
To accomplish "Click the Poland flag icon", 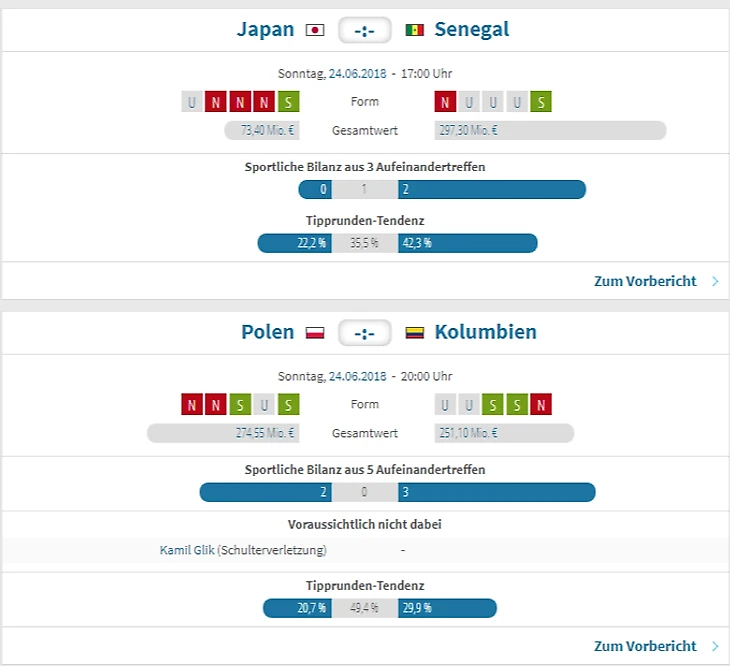I will (315, 333).
